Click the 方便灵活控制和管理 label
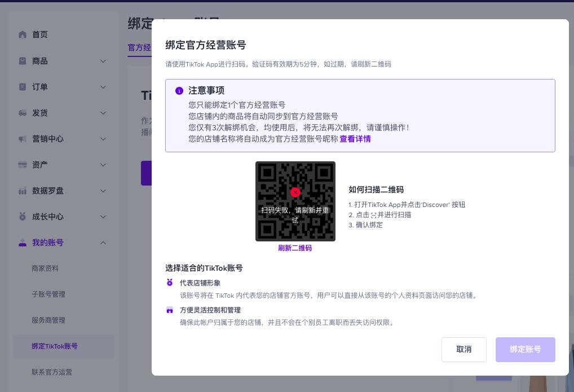The height and width of the screenshot is (392, 574). pyautogui.click(x=210, y=310)
